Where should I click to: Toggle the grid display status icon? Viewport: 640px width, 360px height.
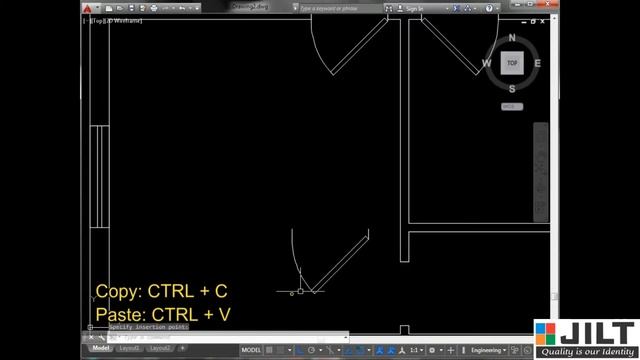click(x=269, y=350)
